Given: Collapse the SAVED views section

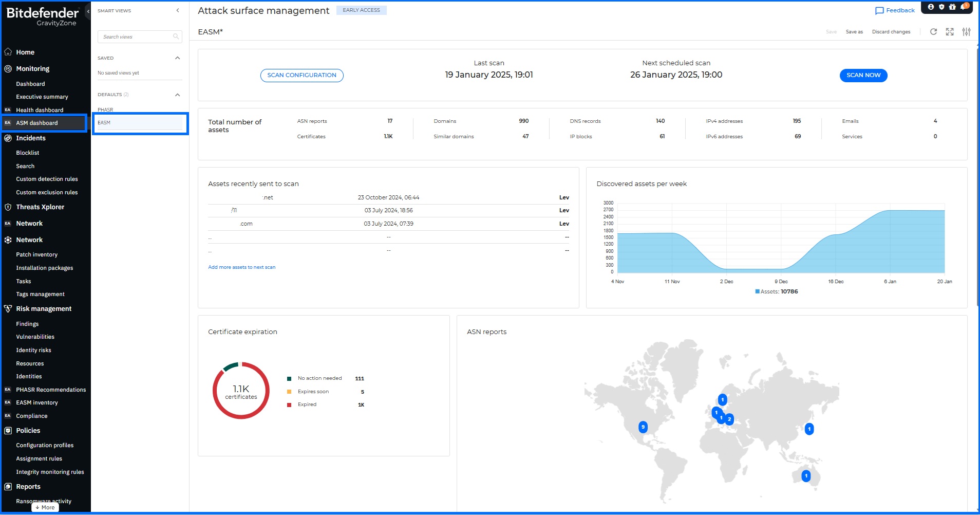Looking at the screenshot, I should click(x=178, y=58).
